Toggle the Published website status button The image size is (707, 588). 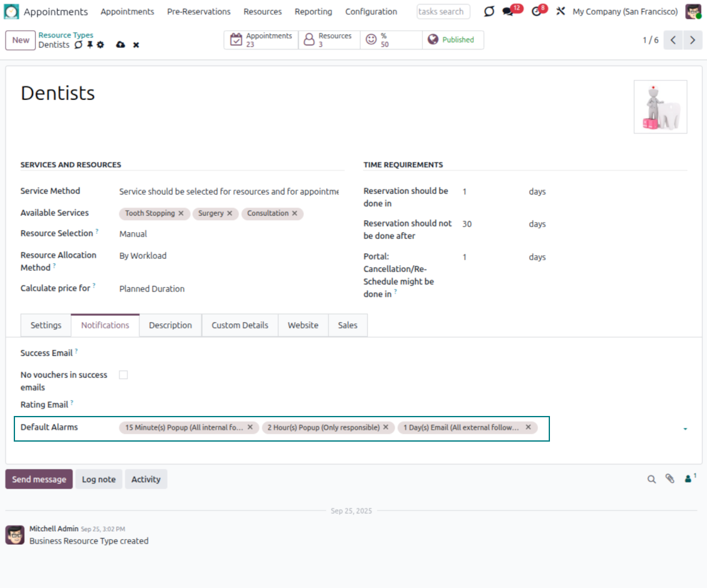(x=452, y=40)
